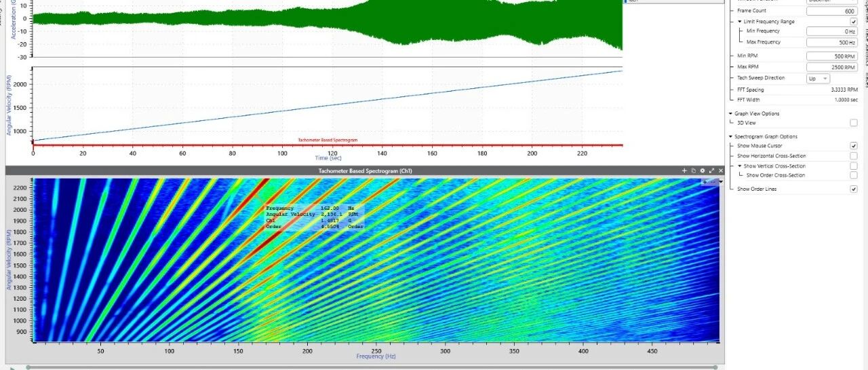Click the Max Frequency input field
868x370 pixels.
[x=832, y=42]
